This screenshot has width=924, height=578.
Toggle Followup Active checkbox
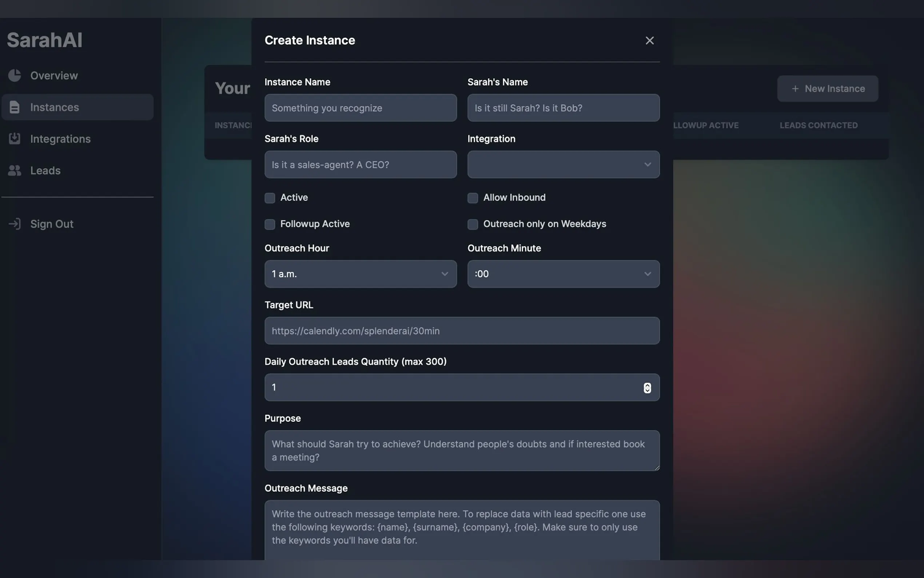270,225
